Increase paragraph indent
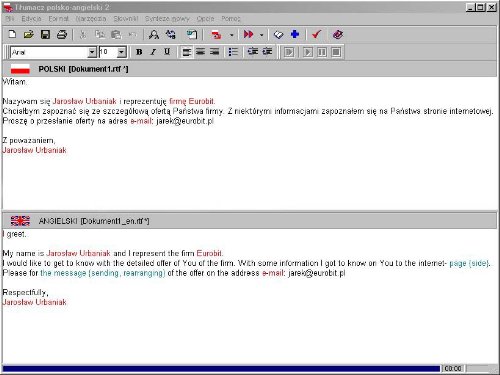 pyautogui.click(x=267, y=52)
